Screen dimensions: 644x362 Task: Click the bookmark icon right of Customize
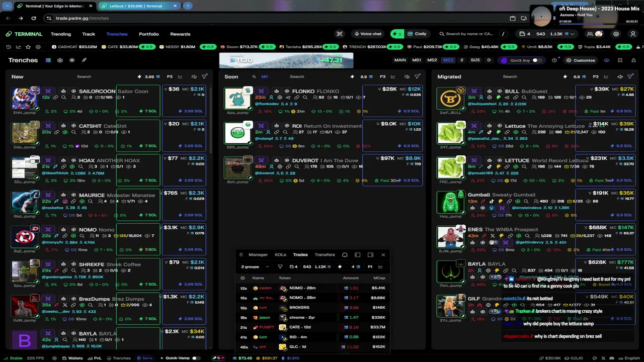[x=620, y=60]
